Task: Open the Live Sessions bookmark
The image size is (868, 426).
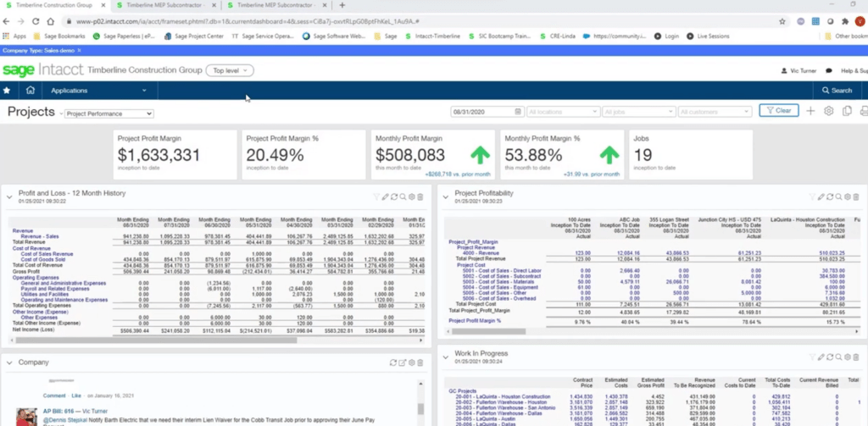Action: point(708,36)
